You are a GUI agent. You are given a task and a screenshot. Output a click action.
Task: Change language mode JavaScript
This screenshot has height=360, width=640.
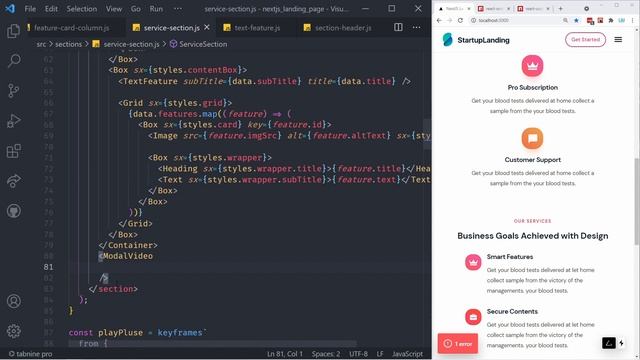407,354
